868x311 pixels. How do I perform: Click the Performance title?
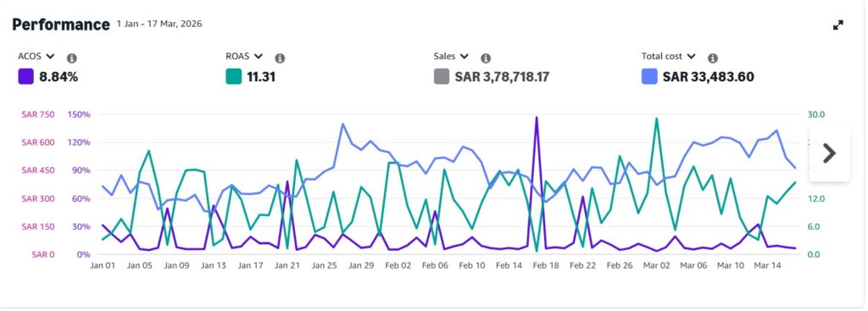click(61, 25)
